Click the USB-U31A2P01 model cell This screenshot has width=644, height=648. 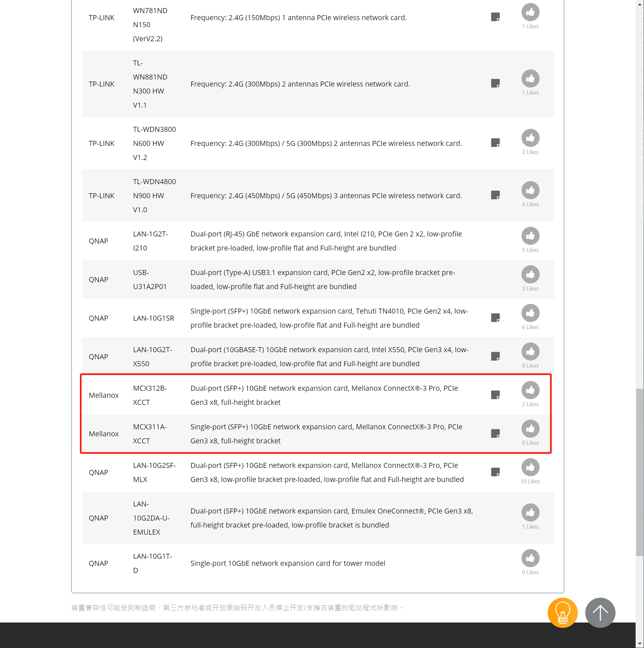[x=150, y=280]
